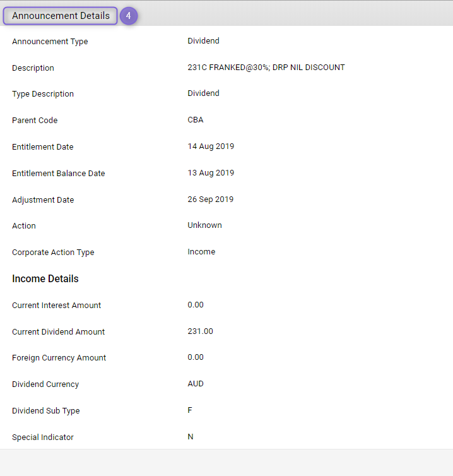Click the 'Foreign Currency Amount' label

[59, 358]
